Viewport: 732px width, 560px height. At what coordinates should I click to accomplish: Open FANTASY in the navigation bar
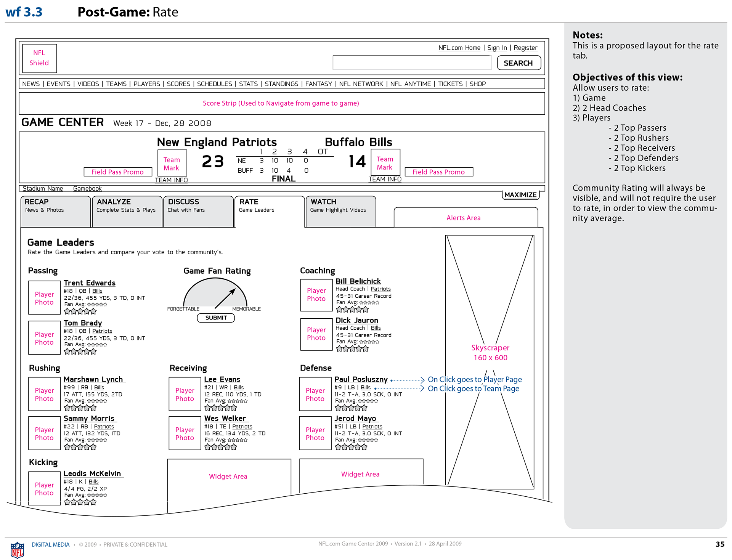(x=319, y=84)
